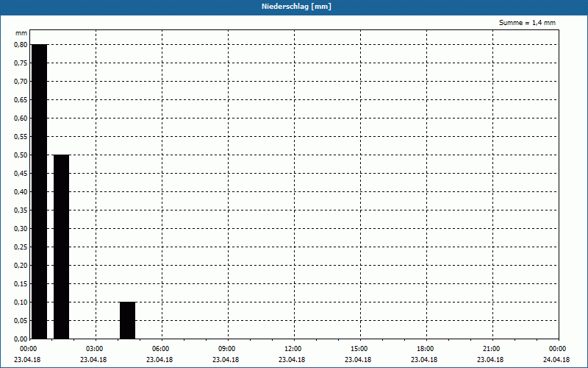Select the 0,30 y-axis value

21,228
